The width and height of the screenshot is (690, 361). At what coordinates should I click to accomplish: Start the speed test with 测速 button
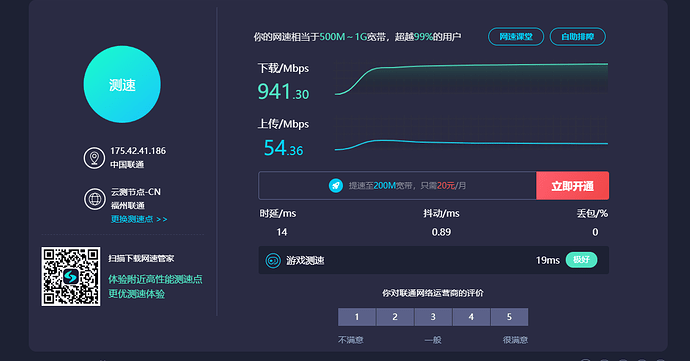122,84
